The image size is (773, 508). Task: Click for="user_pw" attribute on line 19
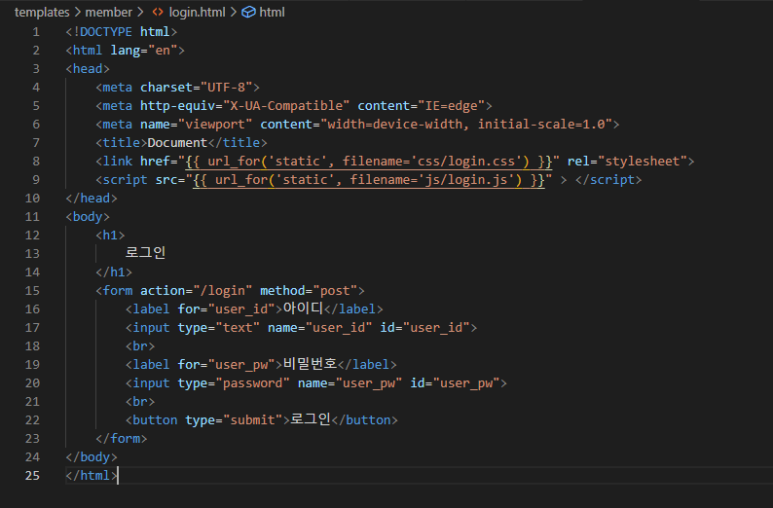(226, 365)
